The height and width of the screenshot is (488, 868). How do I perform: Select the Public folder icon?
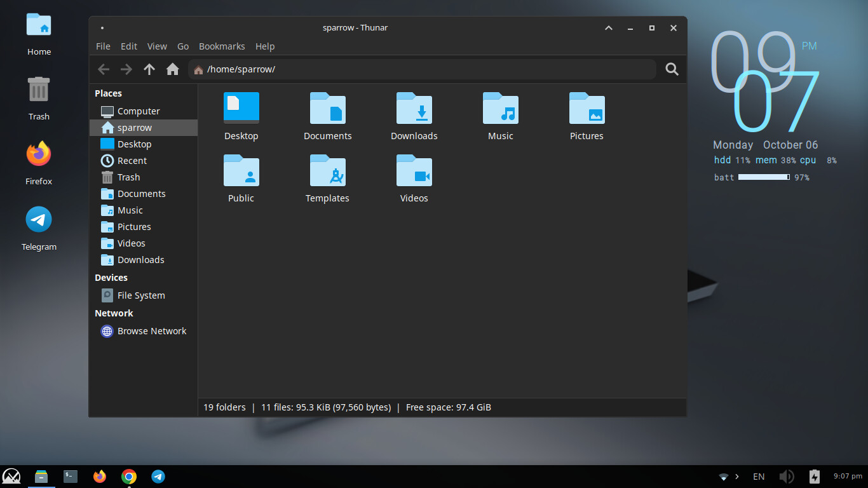click(x=241, y=171)
